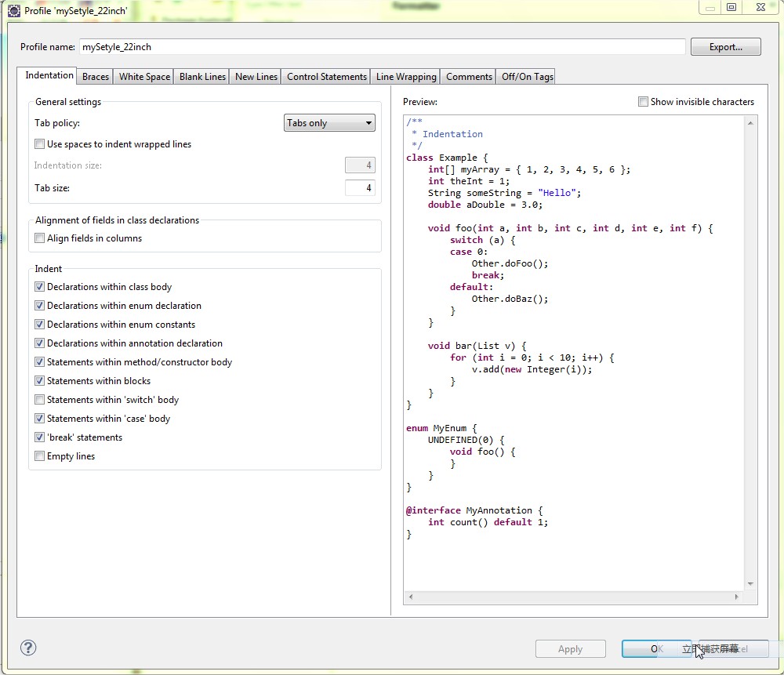Click 'enum MyEnum {' line in preview

(441, 428)
